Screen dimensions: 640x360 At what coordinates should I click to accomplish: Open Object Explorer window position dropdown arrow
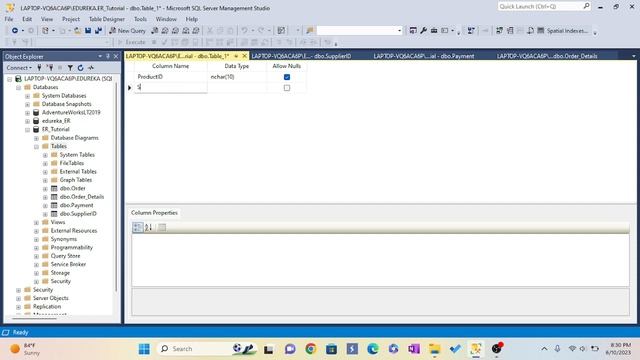100,56
